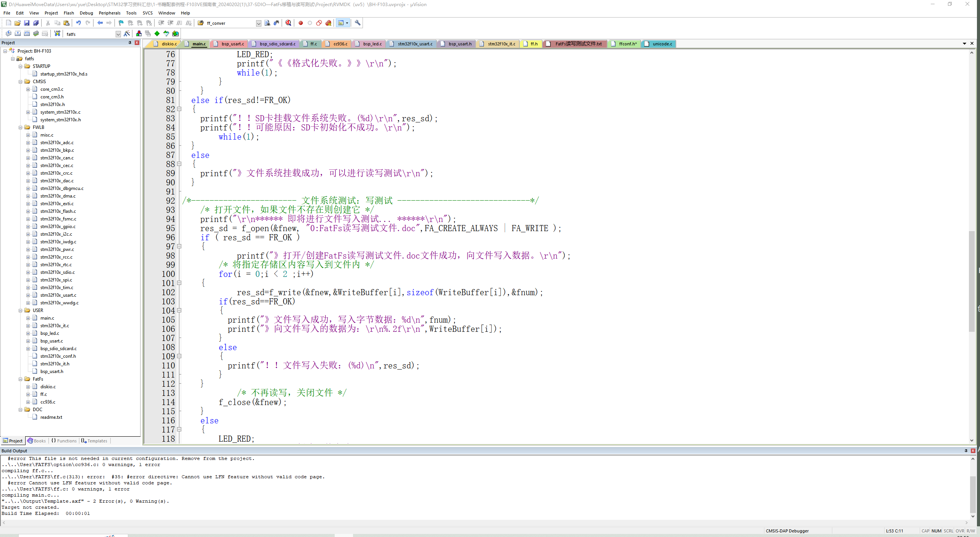Comment out the selection icon
The width and height of the screenshot is (980, 537).
179,23
